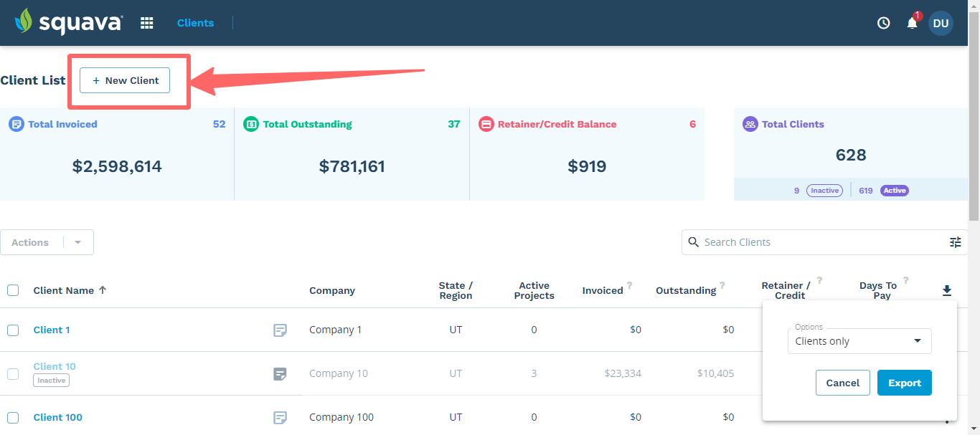This screenshot has height=435, width=980.
Task: Click the export download icon above the table
Action: (946, 290)
